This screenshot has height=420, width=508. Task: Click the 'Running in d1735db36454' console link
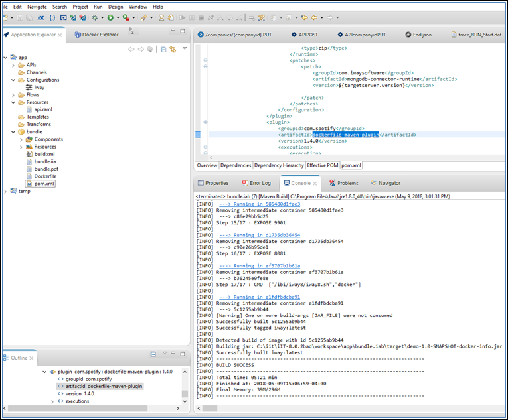pyautogui.click(x=260, y=235)
